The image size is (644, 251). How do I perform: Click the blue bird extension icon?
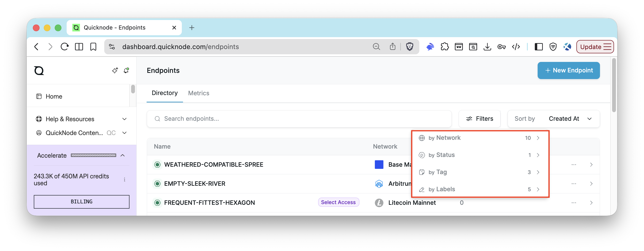pyautogui.click(x=430, y=46)
